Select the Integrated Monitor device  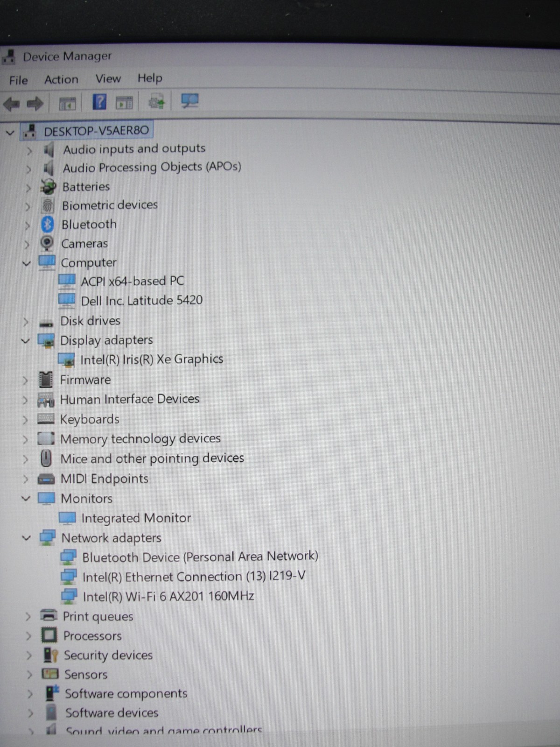click(x=136, y=518)
